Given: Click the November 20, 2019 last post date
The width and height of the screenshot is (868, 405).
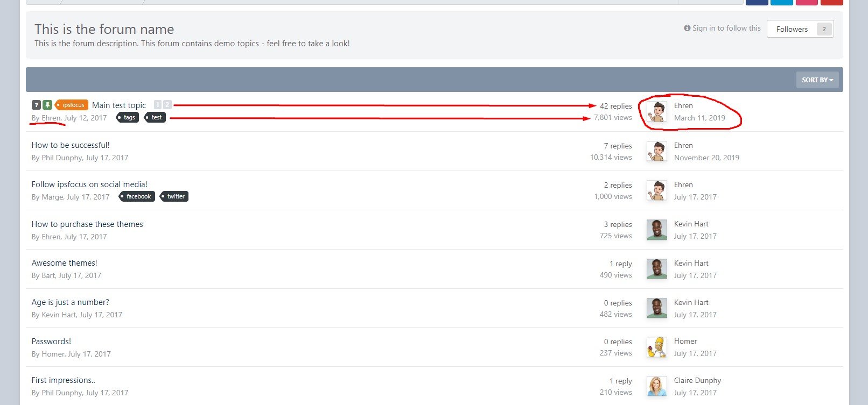Looking at the screenshot, I should pyautogui.click(x=706, y=158).
